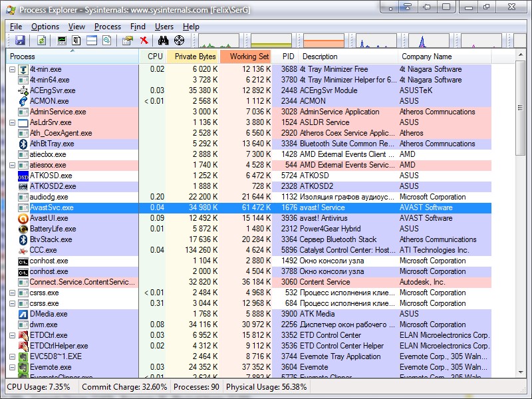Click the BtvStack.exe Bluetooth icon
The image size is (532, 399).
(x=23, y=239)
